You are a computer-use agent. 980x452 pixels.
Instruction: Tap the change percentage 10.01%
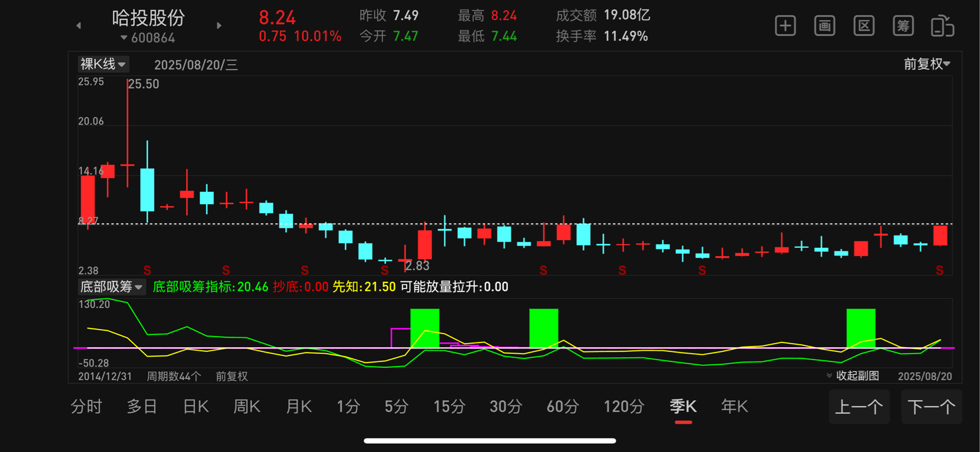[x=317, y=36]
